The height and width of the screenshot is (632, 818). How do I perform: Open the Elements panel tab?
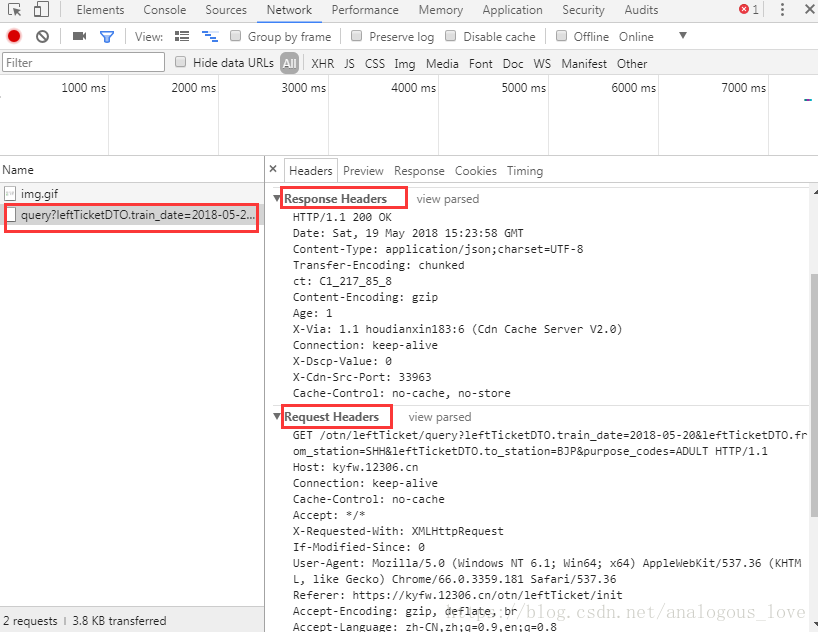coord(100,10)
